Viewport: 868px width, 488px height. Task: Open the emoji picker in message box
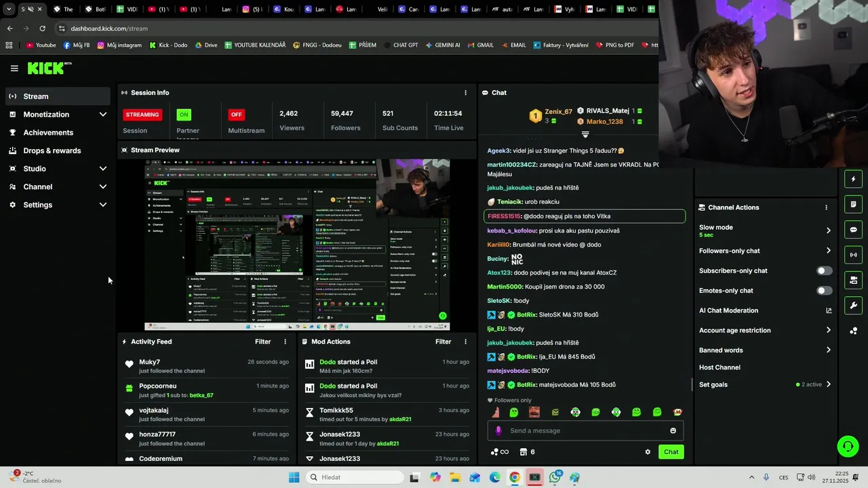tap(673, 430)
